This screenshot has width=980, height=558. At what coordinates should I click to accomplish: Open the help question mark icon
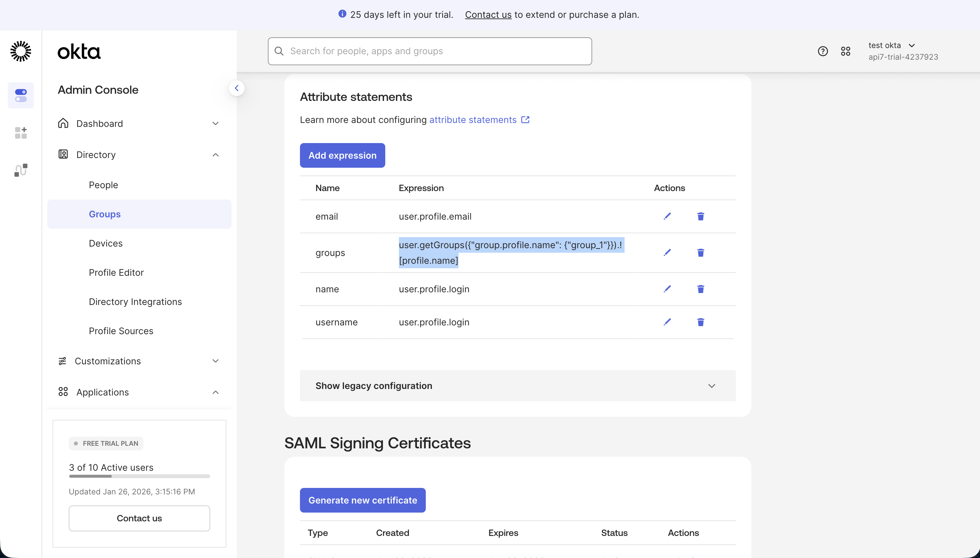823,51
